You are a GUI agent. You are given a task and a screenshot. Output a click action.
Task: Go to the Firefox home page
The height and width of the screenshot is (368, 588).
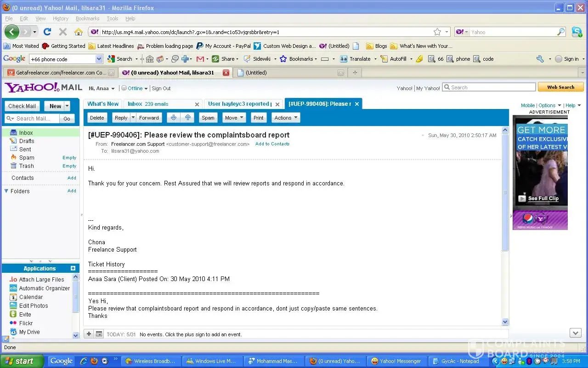pyautogui.click(x=79, y=32)
